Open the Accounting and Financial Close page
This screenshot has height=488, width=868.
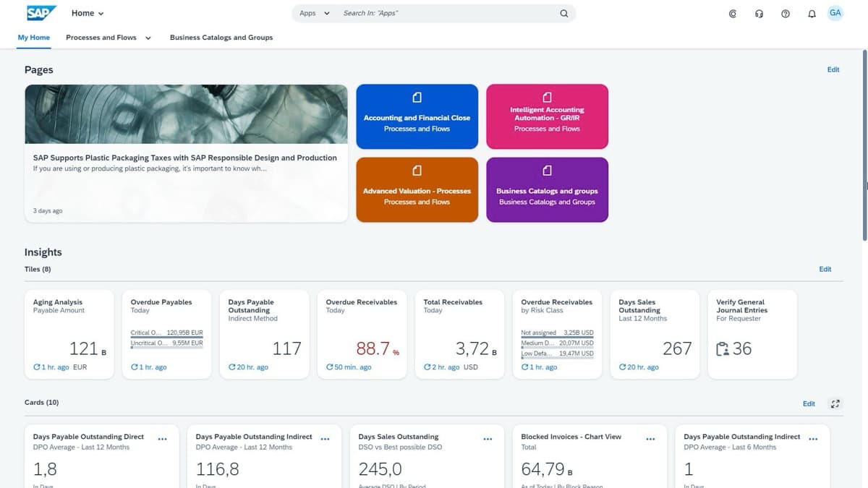(417, 116)
